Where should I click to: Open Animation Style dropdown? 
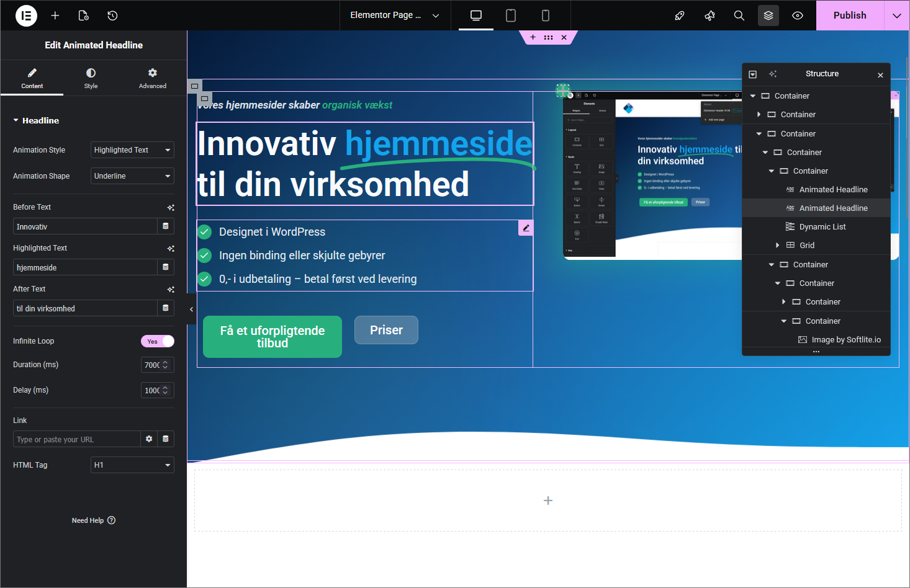pos(132,150)
